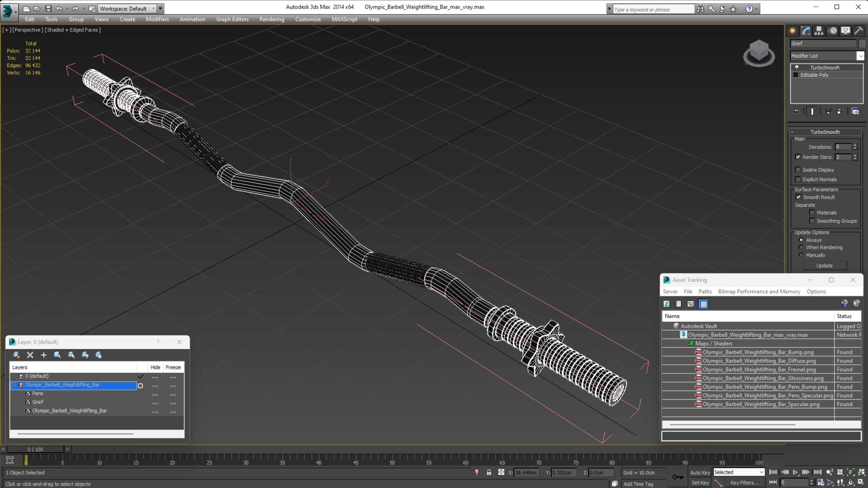Click the New Scene icon
This screenshot has height=488, width=868.
pyautogui.click(x=26, y=9)
